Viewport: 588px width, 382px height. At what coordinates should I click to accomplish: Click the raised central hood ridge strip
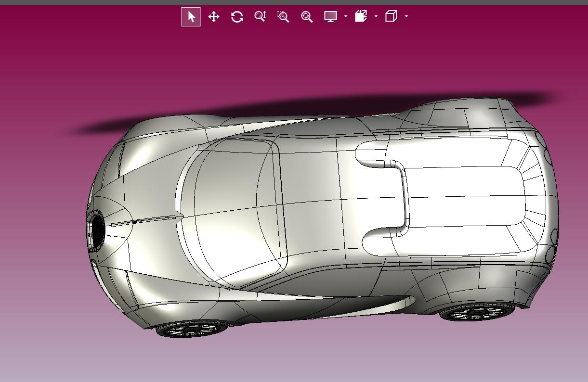pos(144,221)
